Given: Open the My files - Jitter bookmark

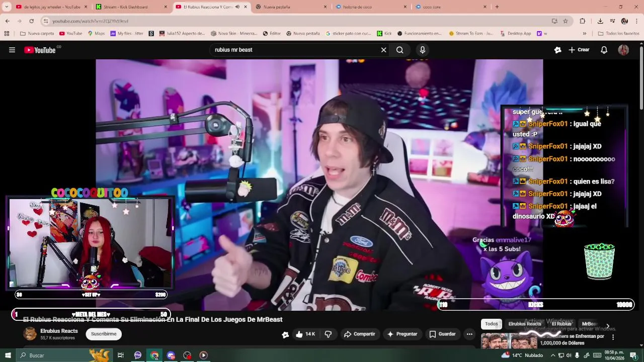Looking at the screenshot, I should [x=127, y=34].
